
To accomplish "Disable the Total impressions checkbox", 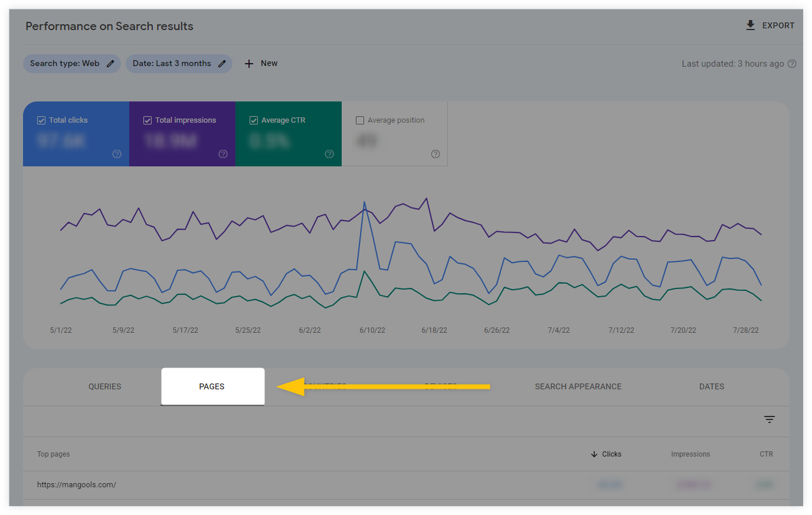I will click(148, 120).
